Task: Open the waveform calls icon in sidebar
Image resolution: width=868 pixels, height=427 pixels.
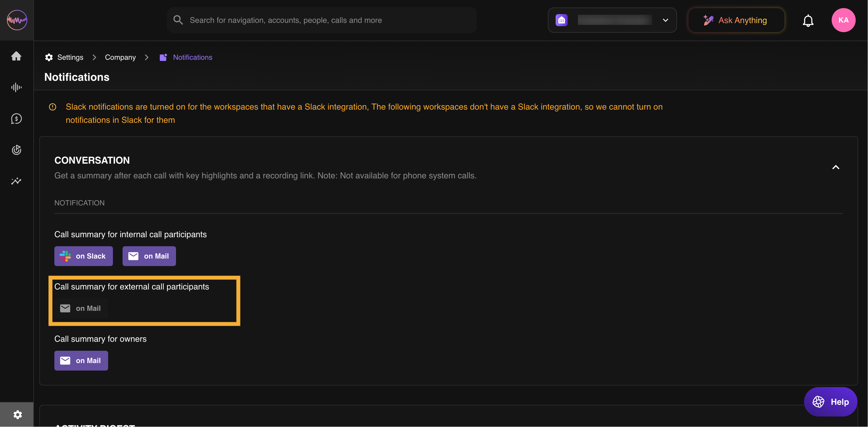Action: coord(16,87)
